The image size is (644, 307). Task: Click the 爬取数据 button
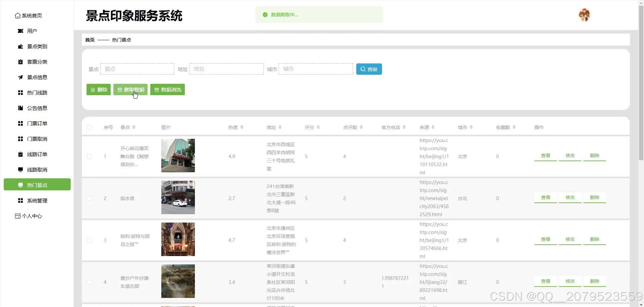pos(130,89)
